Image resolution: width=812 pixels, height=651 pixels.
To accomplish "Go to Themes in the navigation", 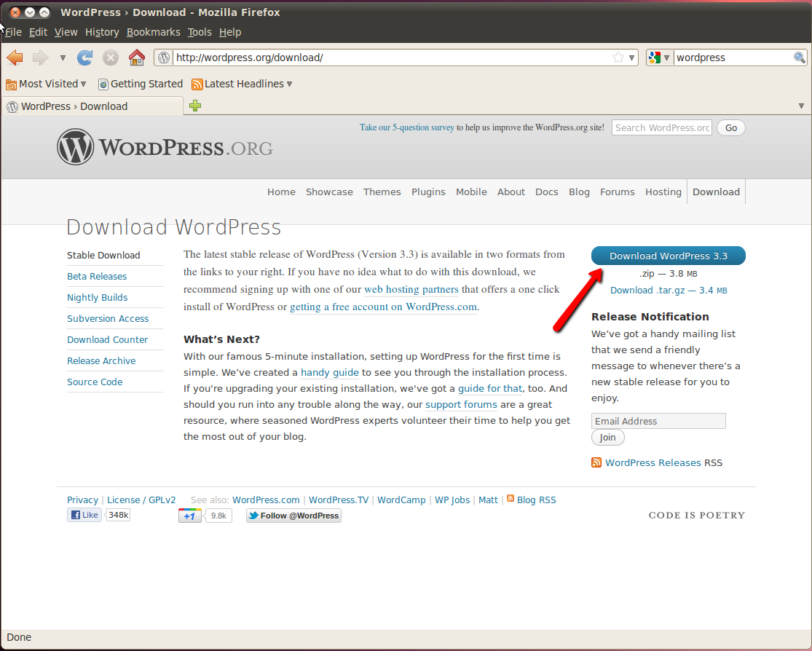I will 382,192.
